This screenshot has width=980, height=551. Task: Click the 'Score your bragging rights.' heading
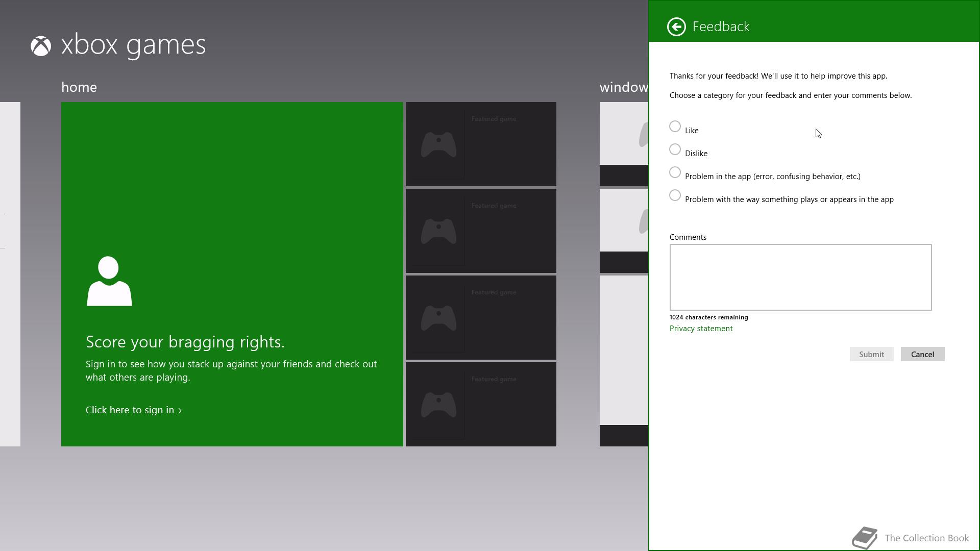click(x=185, y=342)
